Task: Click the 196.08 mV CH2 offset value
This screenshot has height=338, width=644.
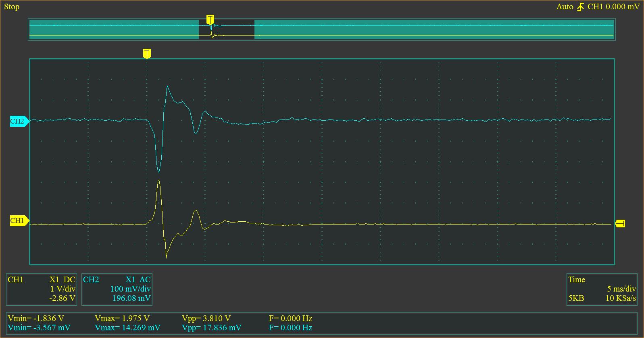Action: click(x=131, y=298)
